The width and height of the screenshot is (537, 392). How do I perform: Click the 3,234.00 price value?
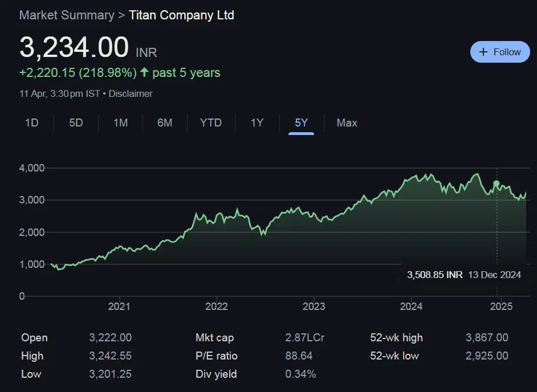(x=74, y=47)
